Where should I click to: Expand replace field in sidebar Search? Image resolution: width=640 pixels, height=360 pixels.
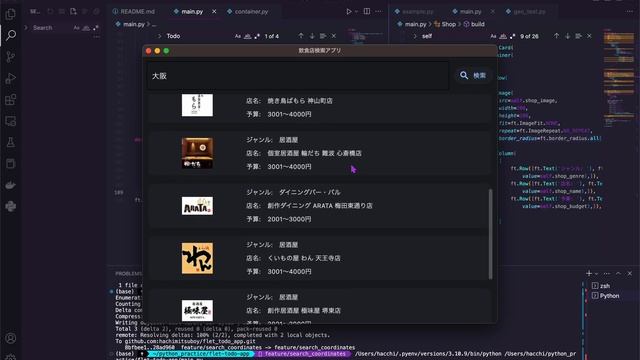26,28
